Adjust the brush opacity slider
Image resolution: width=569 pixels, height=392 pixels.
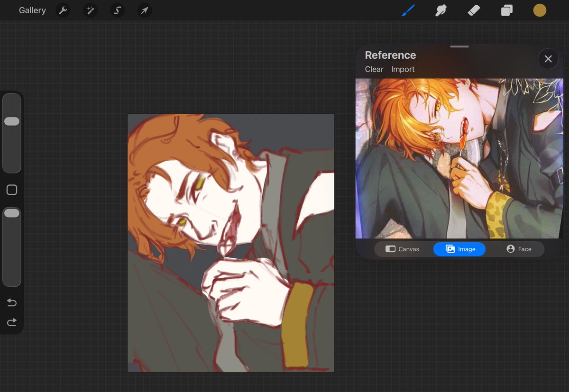12,246
